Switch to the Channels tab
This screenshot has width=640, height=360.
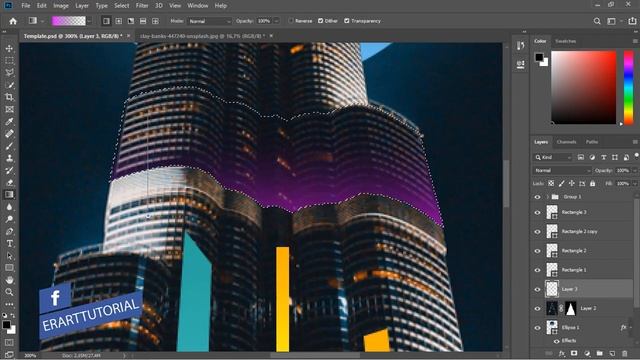click(x=566, y=142)
